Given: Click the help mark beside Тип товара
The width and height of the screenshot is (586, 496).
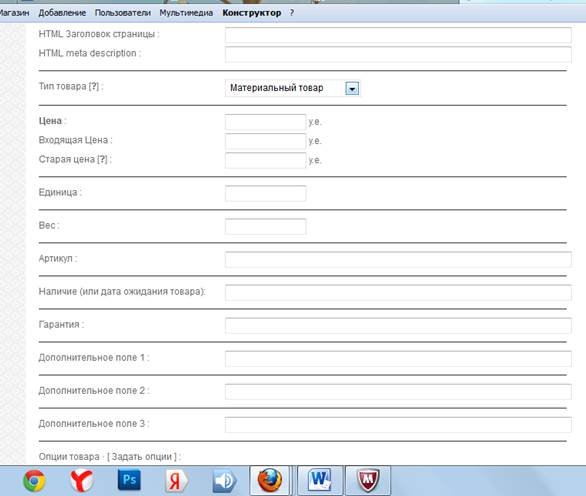Looking at the screenshot, I should [x=94, y=86].
